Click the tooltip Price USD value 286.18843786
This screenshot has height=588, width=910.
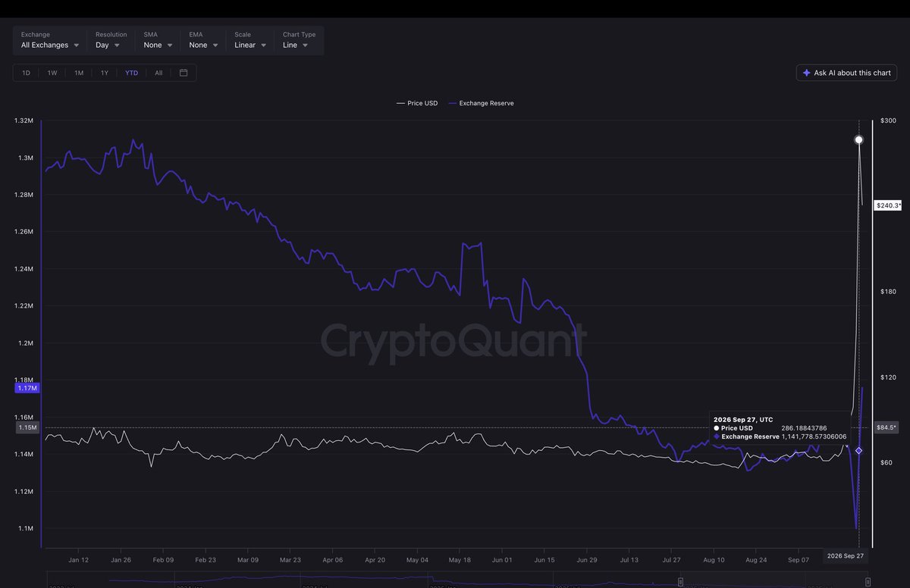click(x=804, y=428)
